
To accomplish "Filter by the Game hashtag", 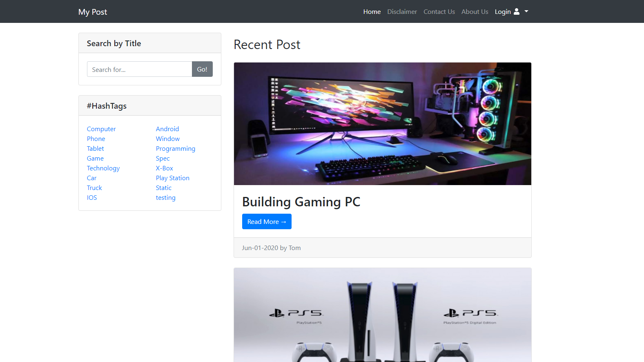I will pos(95,159).
